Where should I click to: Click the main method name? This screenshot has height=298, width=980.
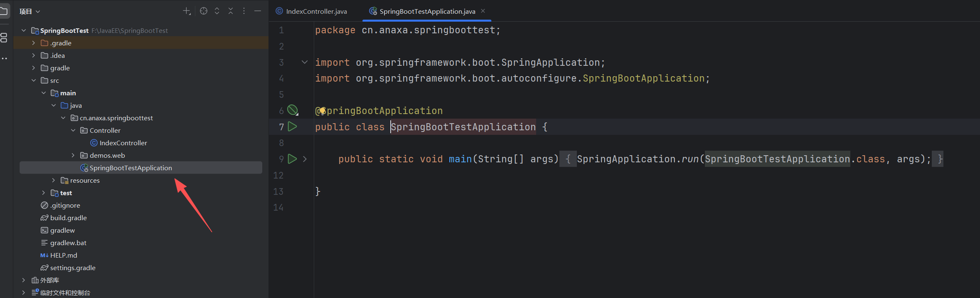pos(460,159)
